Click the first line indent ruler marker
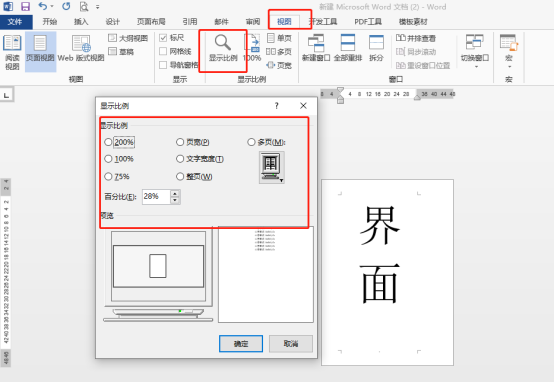The image size is (554, 383). pyautogui.click(x=340, y=90)
